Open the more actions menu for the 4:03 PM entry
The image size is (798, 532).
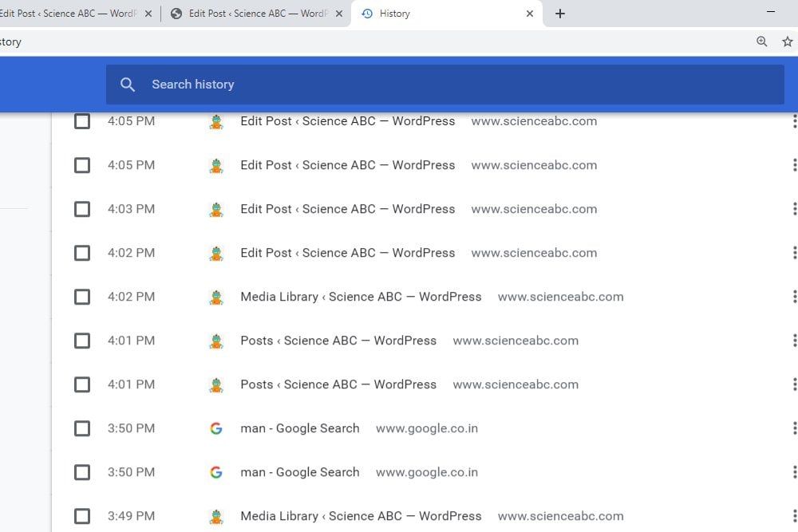tap(794, 209)
